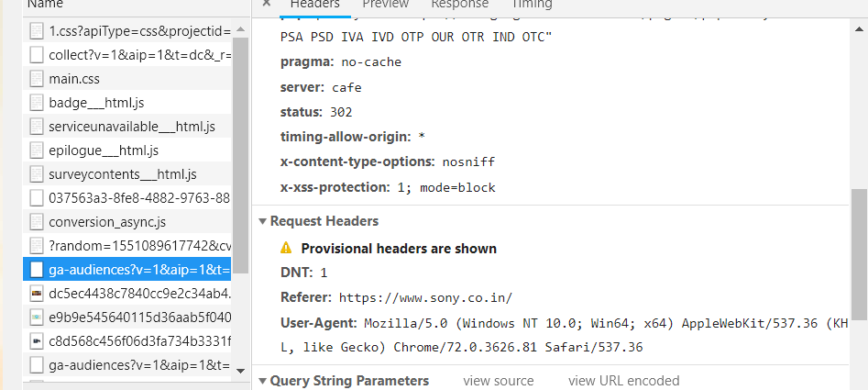This screenshot has width=868, height=390.
Task: Click the "view URL encoded" link
Action: pyautogui.click(x=623, y=381)
